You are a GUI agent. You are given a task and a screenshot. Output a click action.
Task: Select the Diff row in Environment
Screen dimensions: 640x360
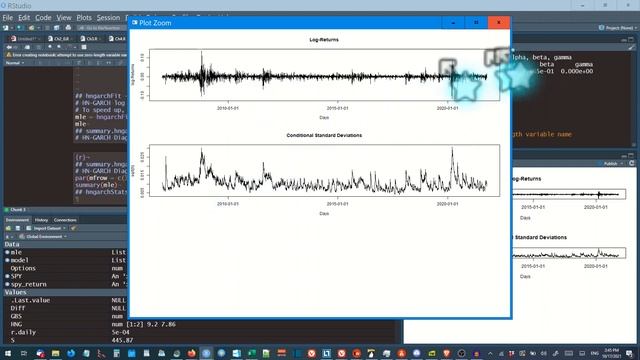[x=65, y=308]
